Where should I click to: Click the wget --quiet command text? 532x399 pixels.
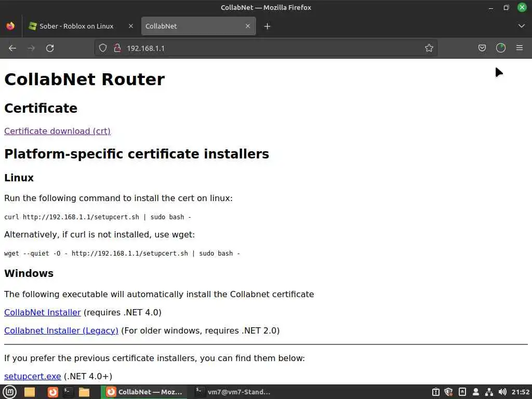pos(122,254)
